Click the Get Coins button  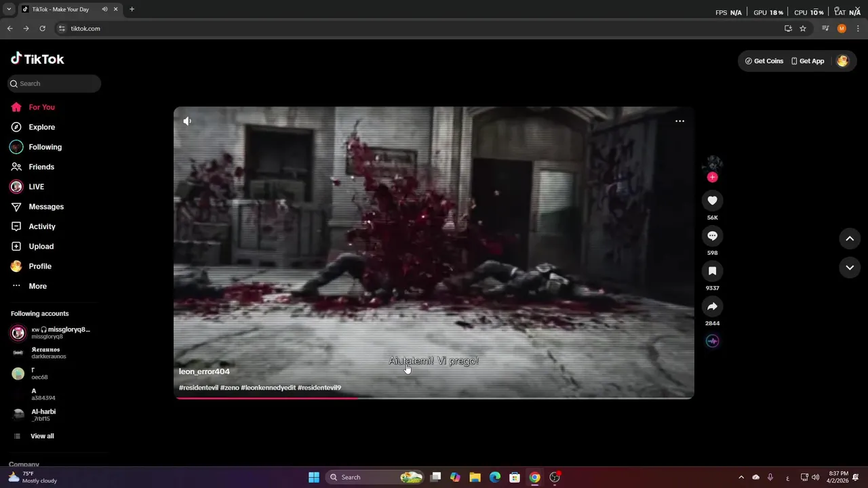click(x=764, y=61)
